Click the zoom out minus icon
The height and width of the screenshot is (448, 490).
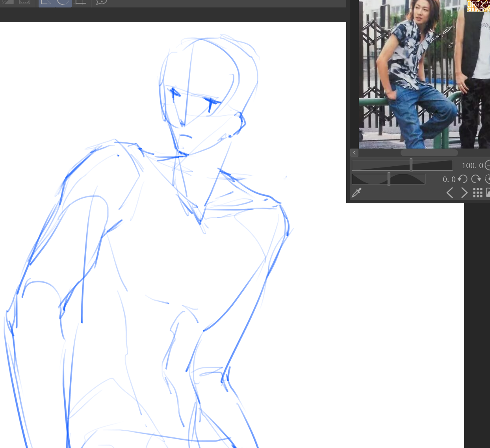pos(487,165)
